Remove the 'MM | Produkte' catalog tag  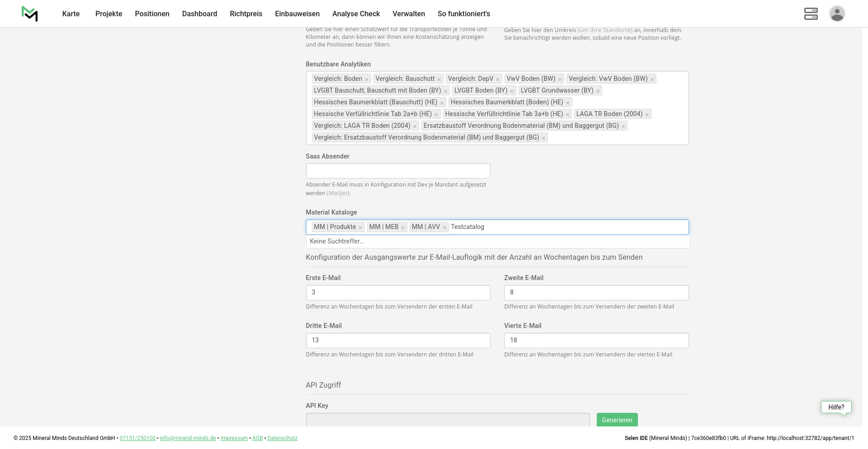click(x=360, y=228)
